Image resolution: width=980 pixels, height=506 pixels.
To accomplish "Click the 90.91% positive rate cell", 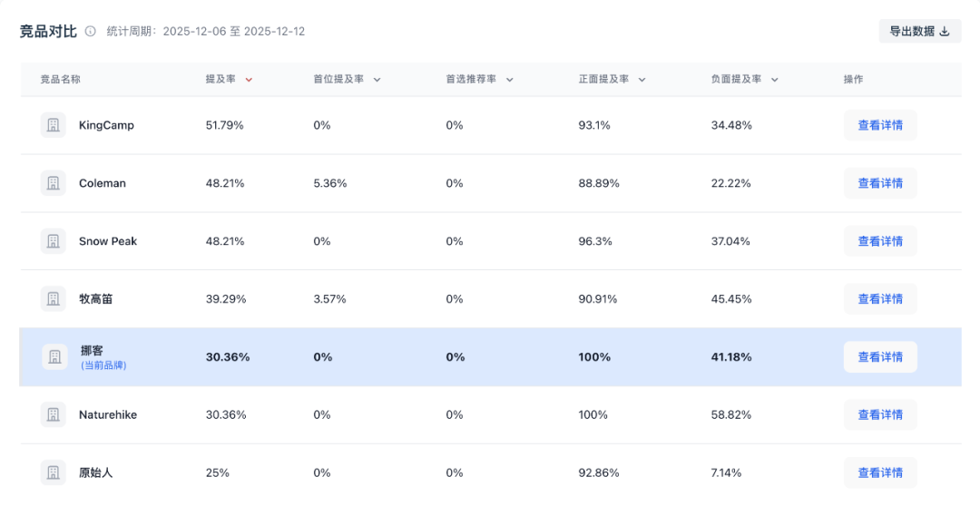I will coord(597,298).
